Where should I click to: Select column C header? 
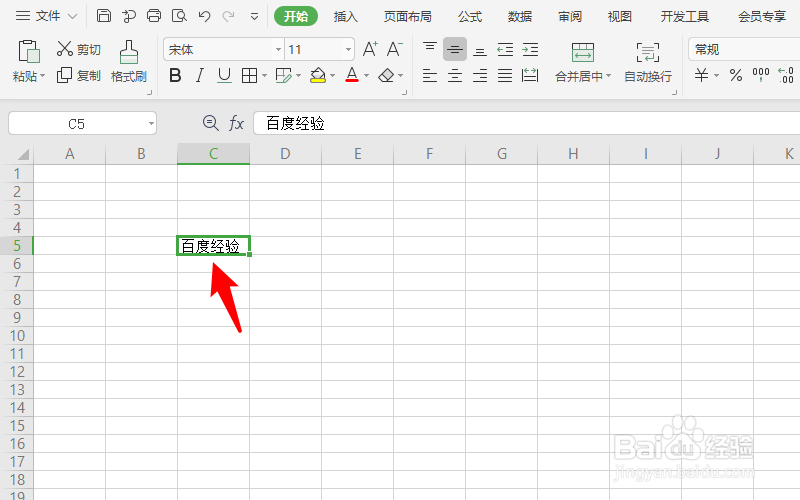(213, 154)
